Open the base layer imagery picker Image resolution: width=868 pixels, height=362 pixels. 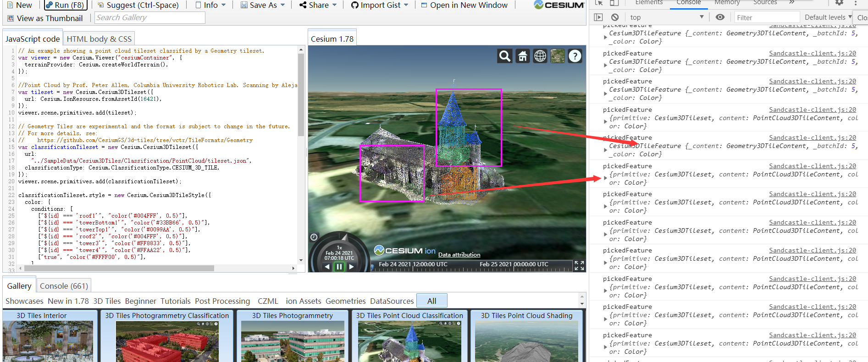pos(558,56)
